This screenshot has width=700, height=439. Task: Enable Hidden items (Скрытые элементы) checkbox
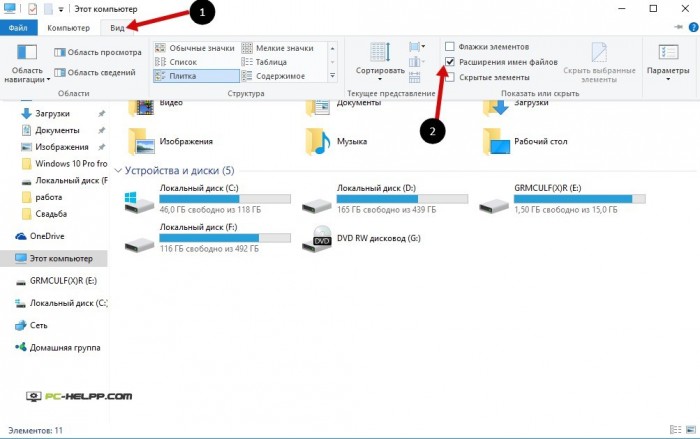tap(450, 77)
